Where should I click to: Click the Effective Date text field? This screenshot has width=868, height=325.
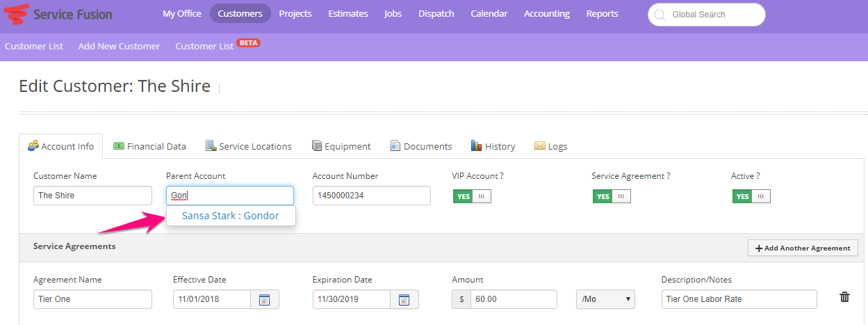pyautogui.click(x=212, y=299)
